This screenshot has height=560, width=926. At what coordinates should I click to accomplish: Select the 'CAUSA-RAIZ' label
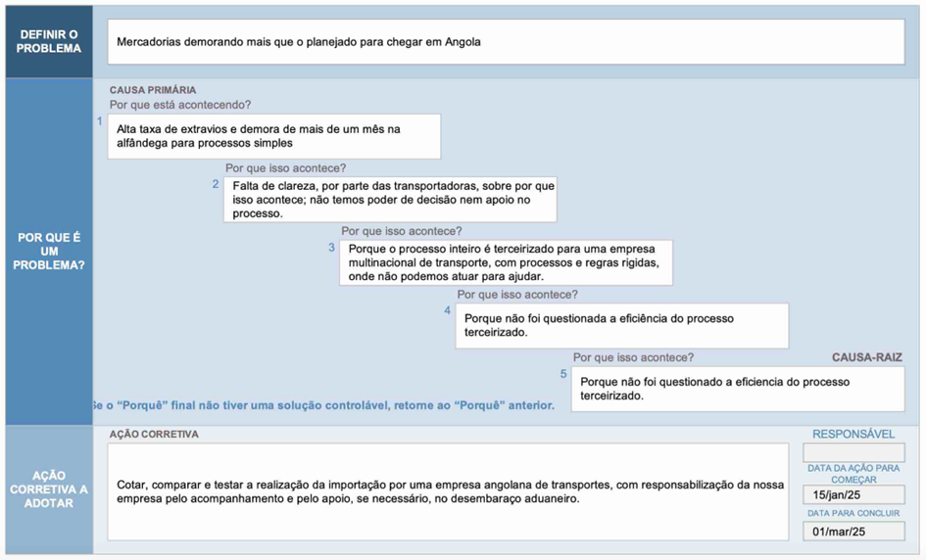pyautogui.click(x=866, y=358)
